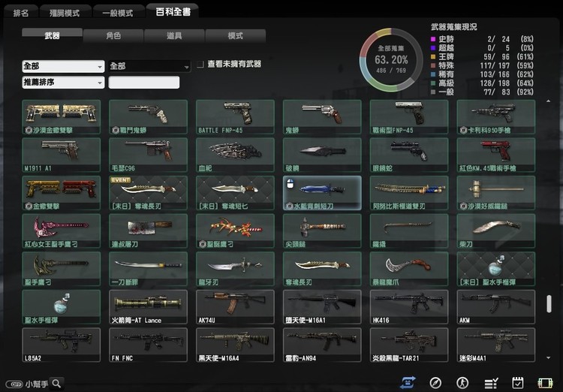
Task: Click the weapon search input field
Action: point(144,83)
